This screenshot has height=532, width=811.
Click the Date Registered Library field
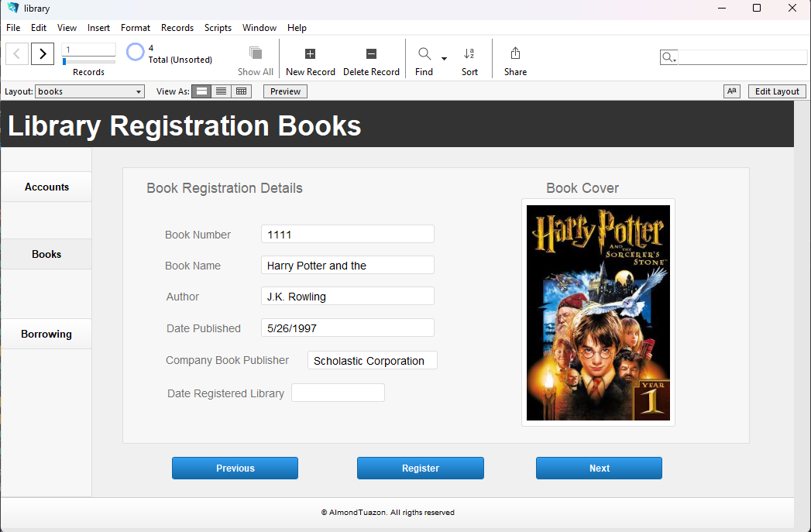(338, 393)
